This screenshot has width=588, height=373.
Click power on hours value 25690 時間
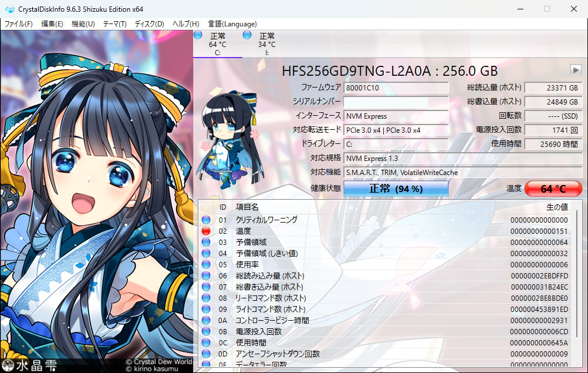pos(553,144)
